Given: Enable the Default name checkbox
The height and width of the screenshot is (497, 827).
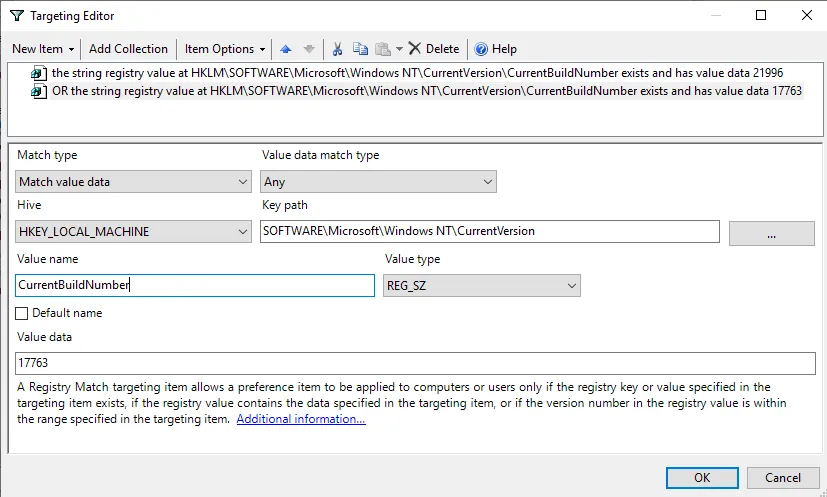Looking at the screenshot, I should point(22,313).
